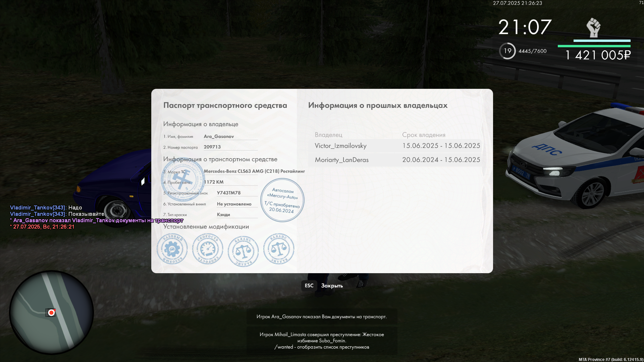Image resolution: width=644 pixels, height=362 pixels.
Task: Click the Mercury-Auto dealership round stamp
Action: click(x=282, y=200)
